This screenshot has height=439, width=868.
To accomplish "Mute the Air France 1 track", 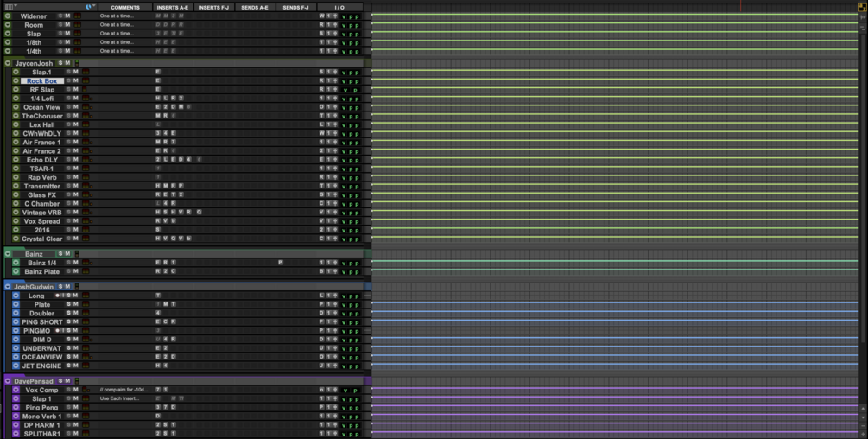I will click(x=76, y=143).
